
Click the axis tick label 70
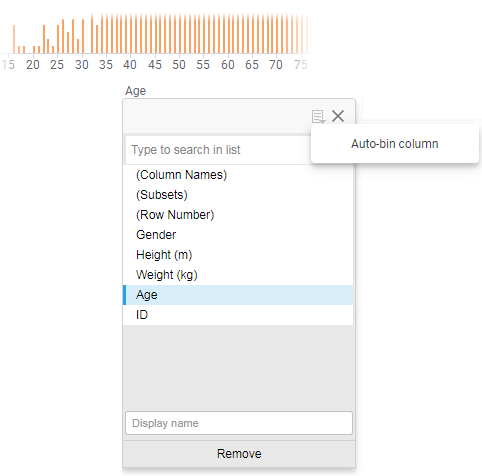276,65
